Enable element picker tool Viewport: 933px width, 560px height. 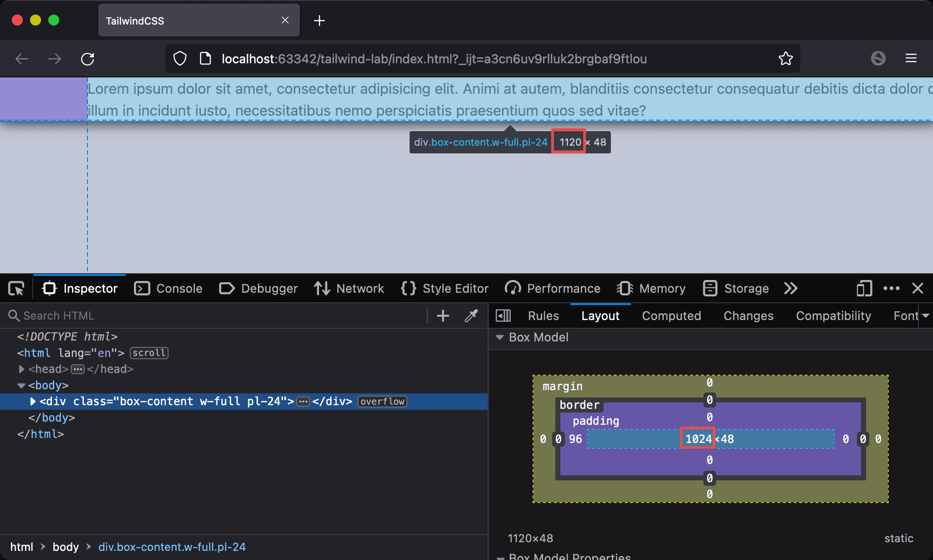17,288
